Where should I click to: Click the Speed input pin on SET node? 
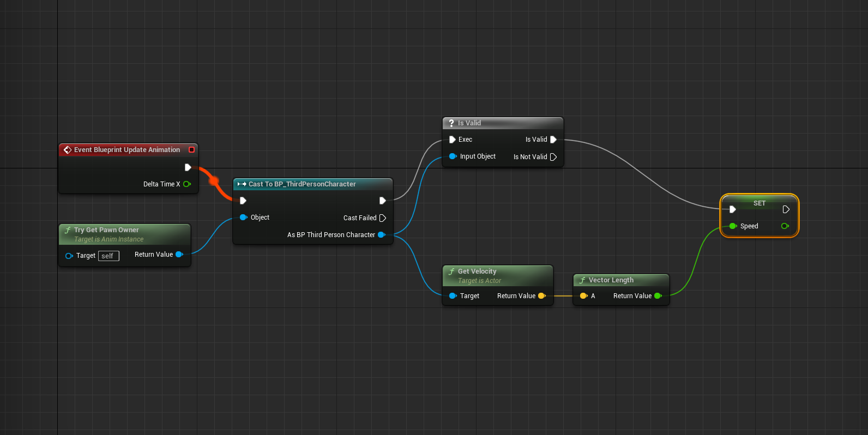click(x=733, y=226)
